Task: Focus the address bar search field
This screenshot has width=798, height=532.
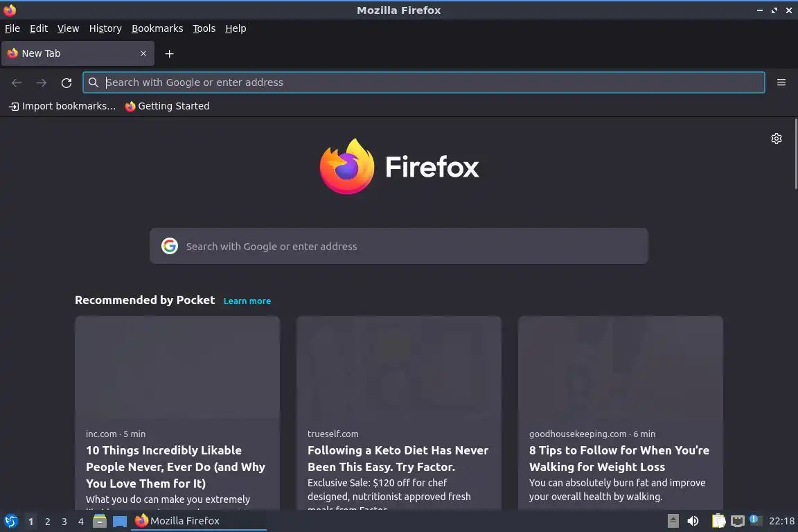Action: (x=423, y=82)
